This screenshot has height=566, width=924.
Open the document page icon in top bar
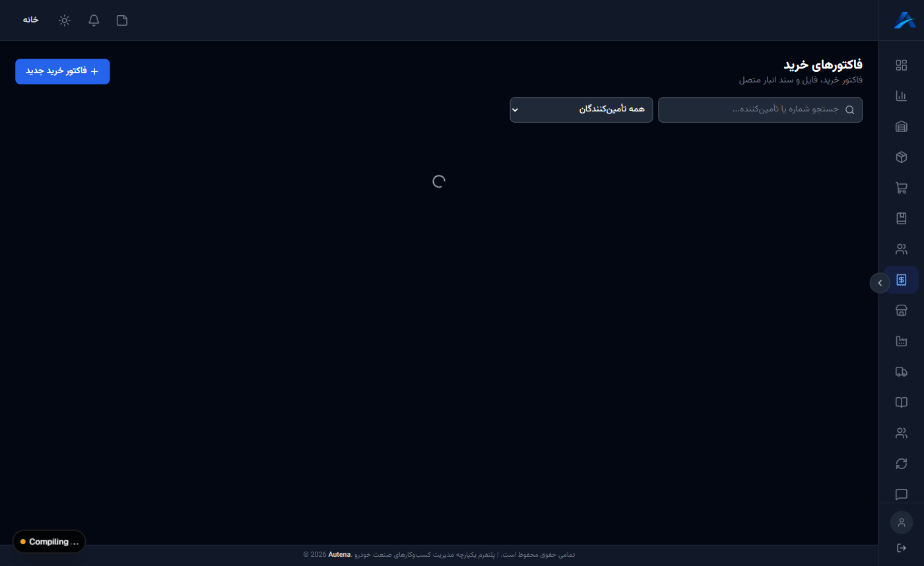[x=122, y=20]
